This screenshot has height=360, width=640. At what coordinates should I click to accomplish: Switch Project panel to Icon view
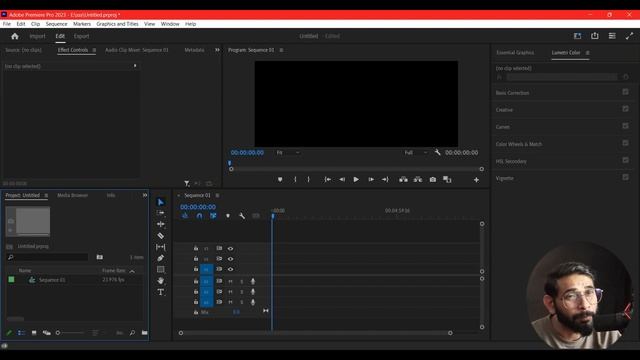coord(34,333)
